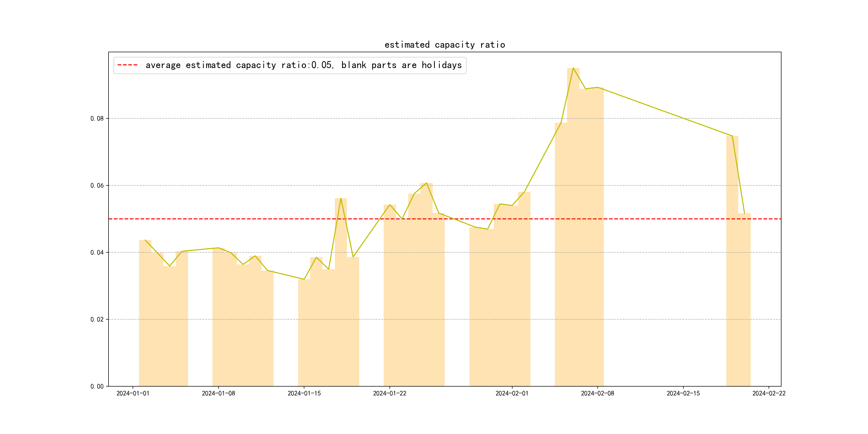Screen dimensions: 868x434
Task: Click the 2024-02-01 x-axis label
Action: tap(512, 393)
